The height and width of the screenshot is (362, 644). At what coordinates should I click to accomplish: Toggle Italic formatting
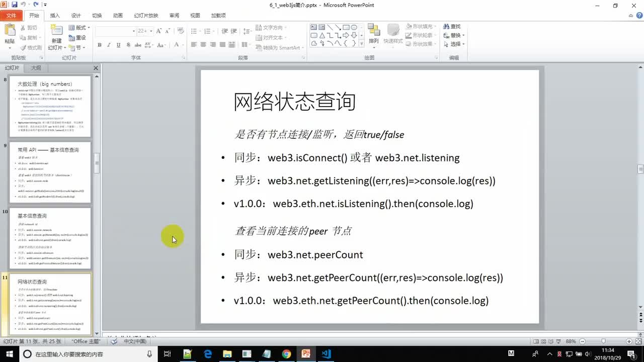tap(109, 45)
